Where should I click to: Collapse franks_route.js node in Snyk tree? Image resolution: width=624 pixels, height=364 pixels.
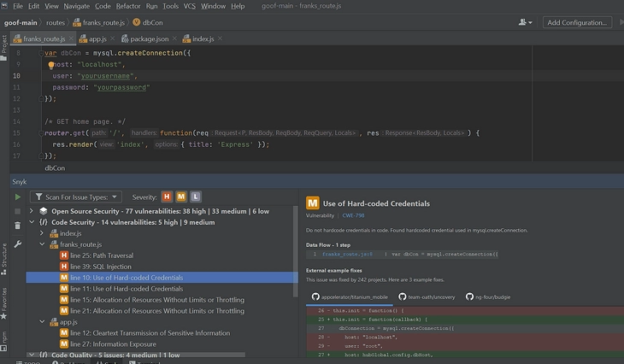[42, 244]
